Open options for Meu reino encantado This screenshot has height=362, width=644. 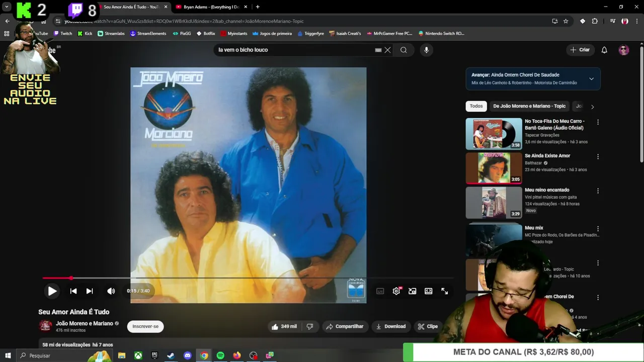(x=598, y=191)
